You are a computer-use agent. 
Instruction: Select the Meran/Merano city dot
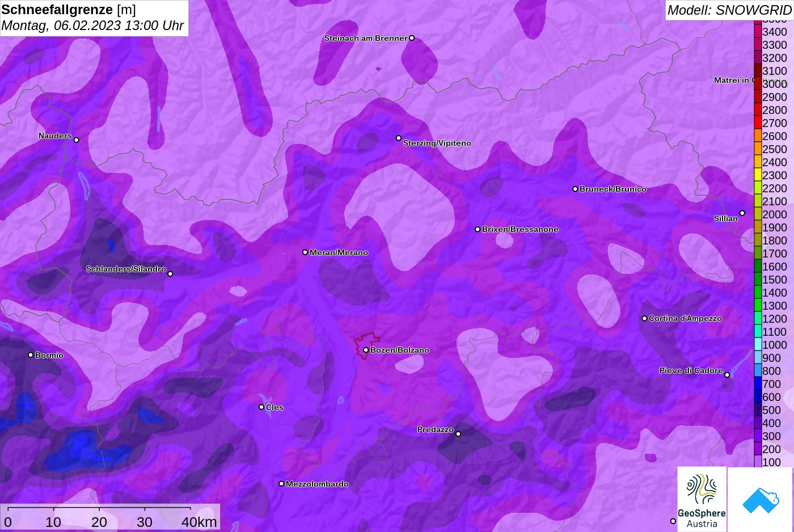click(x=305, y=252)
